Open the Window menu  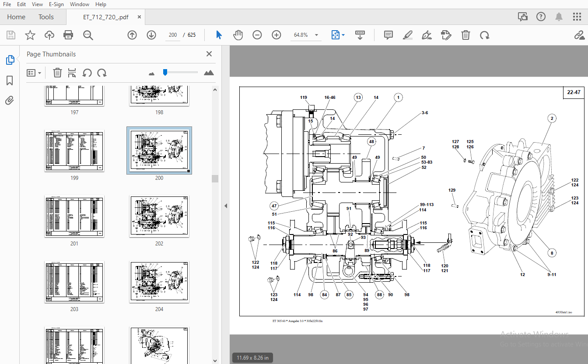pos(80,4)
